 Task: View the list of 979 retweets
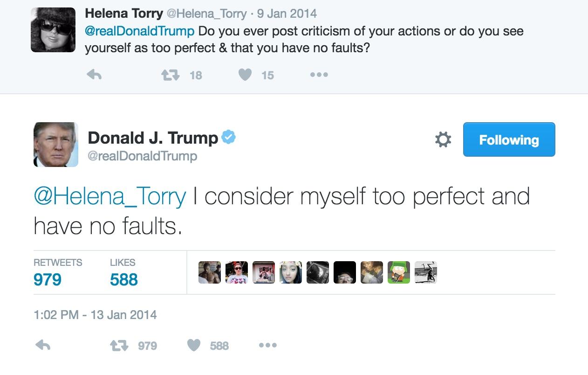coord(48,279)
